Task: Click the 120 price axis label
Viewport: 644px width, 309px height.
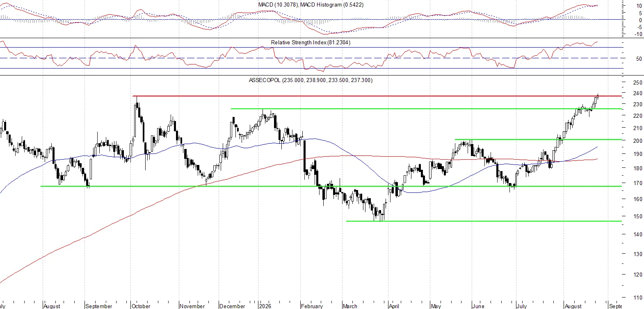Action: click(638, 275)
